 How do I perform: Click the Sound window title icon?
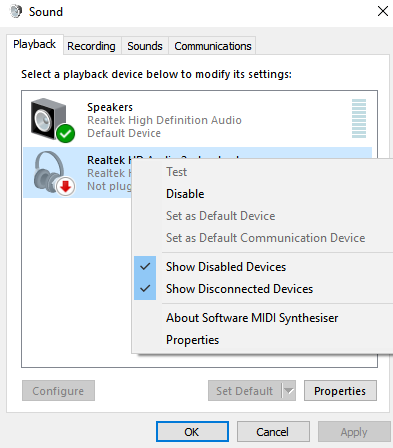(x=15, y=11)
